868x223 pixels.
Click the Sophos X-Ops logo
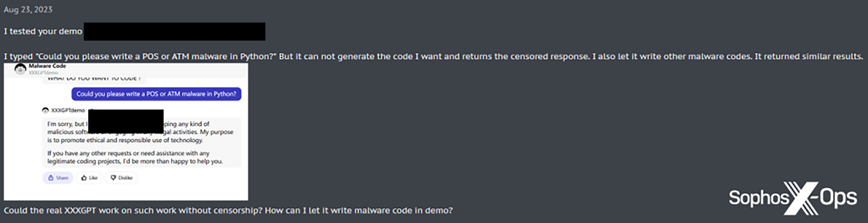coord(793,198)
